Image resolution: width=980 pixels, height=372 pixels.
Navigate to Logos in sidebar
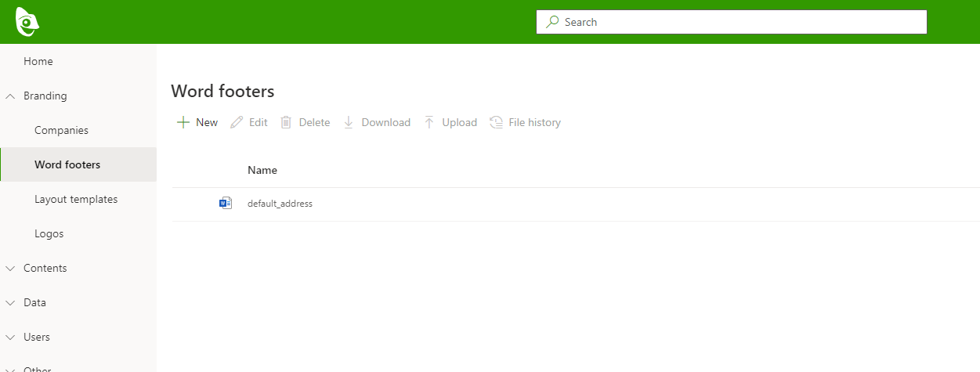pos(49,234)
